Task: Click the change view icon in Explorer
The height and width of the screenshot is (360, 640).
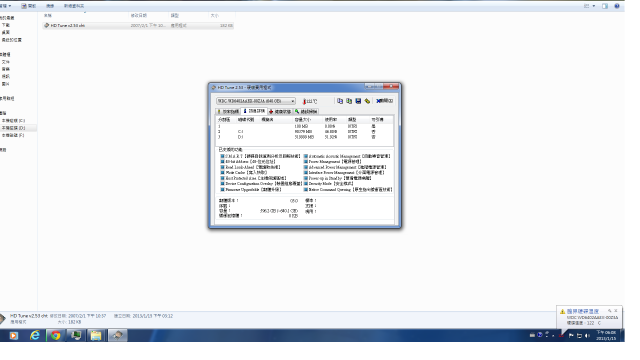Action: click(587, 6)
